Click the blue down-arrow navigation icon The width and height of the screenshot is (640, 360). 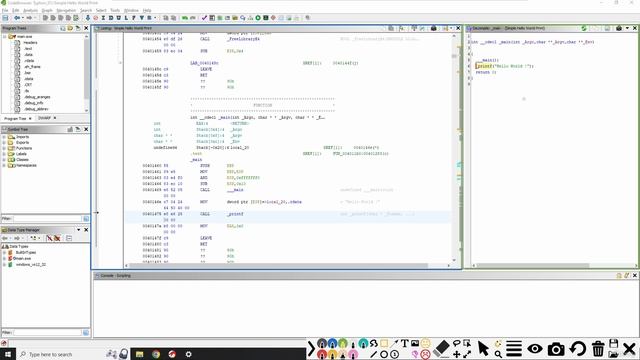88,18
